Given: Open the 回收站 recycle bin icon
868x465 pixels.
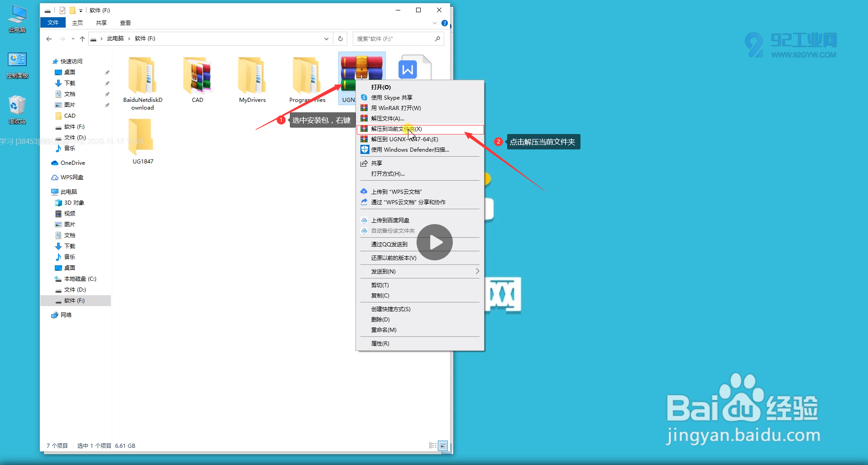Looking at the screenshot, I should (17, 110).
